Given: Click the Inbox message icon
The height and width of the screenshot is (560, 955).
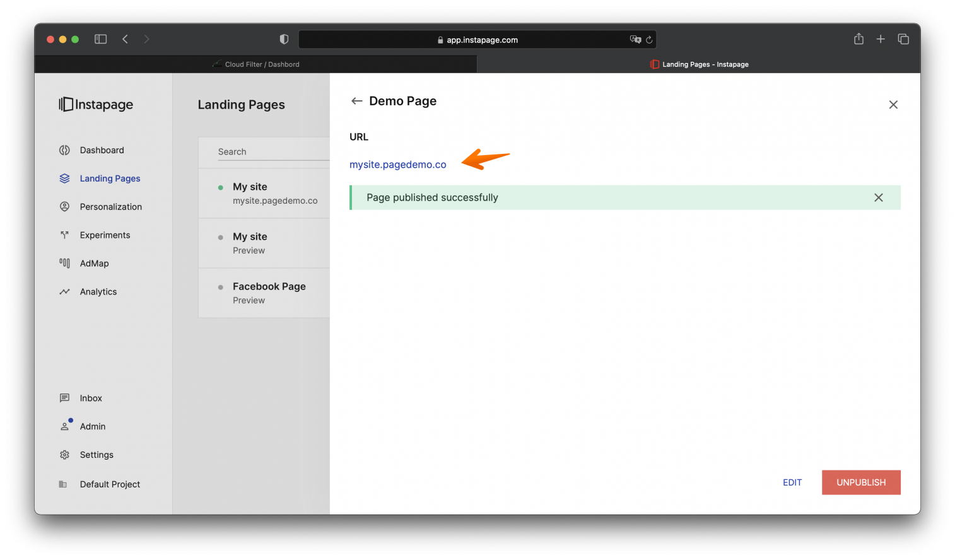Looking at the screenshot, I should point(64,398).
